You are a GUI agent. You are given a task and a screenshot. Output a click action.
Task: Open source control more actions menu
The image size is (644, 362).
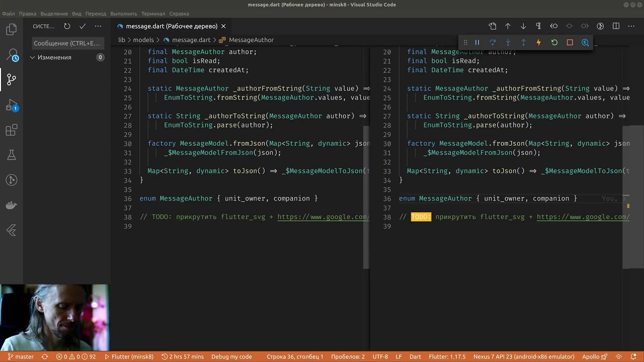point(98,26)
